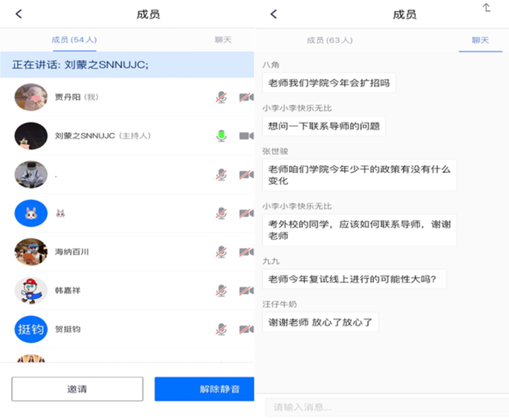This screenshot has height=420, width=509.
Task: Open 成员 (63人) tab in right panel
Action: (x=329, y=40)
